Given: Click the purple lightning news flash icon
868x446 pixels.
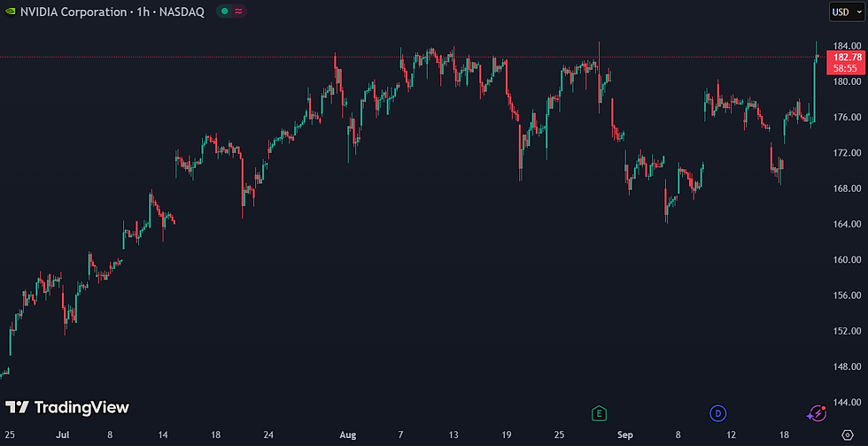Looking at the screenshot, I should [x=817, y=412].
